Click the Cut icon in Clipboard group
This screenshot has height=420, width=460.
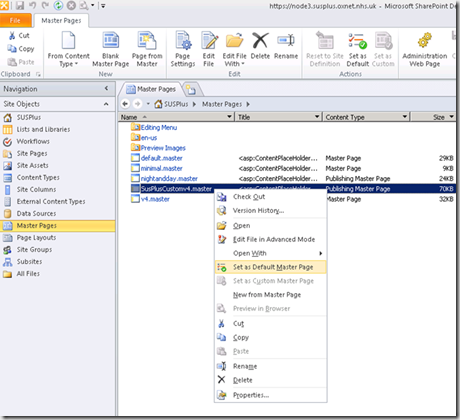12,36
